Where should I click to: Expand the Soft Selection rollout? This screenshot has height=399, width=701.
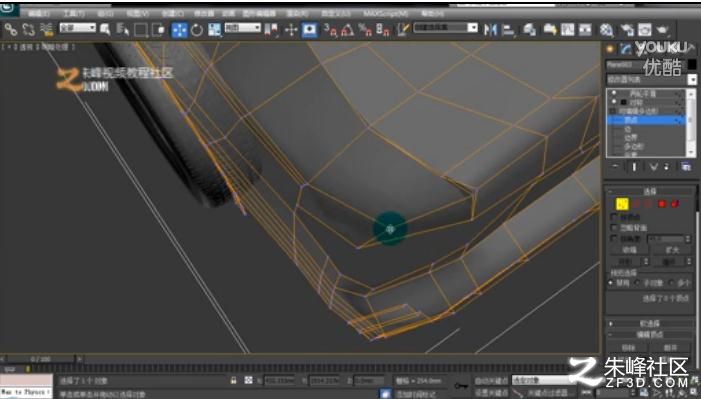pos(650,323)
